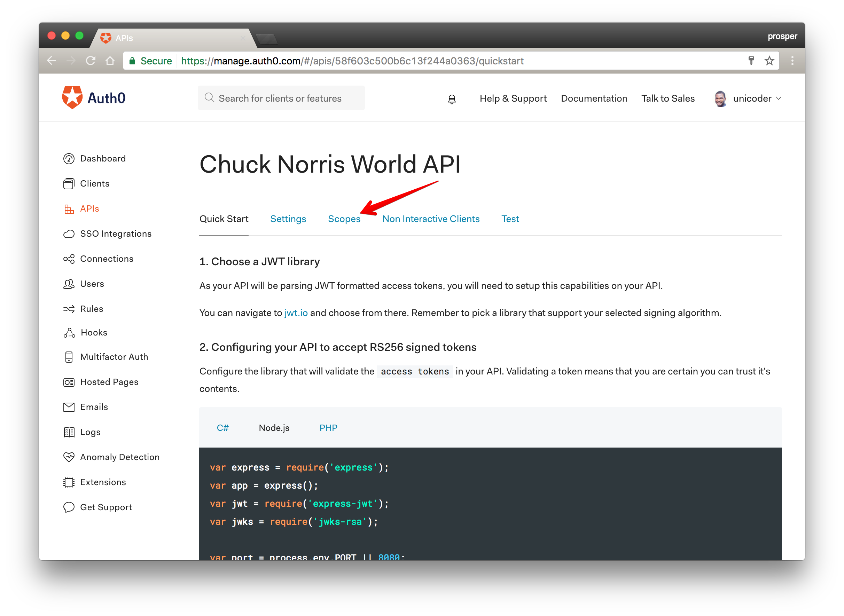844x616 pixels.
Task: Select the Node.js code sample tab
Action: tap(274, 428)
